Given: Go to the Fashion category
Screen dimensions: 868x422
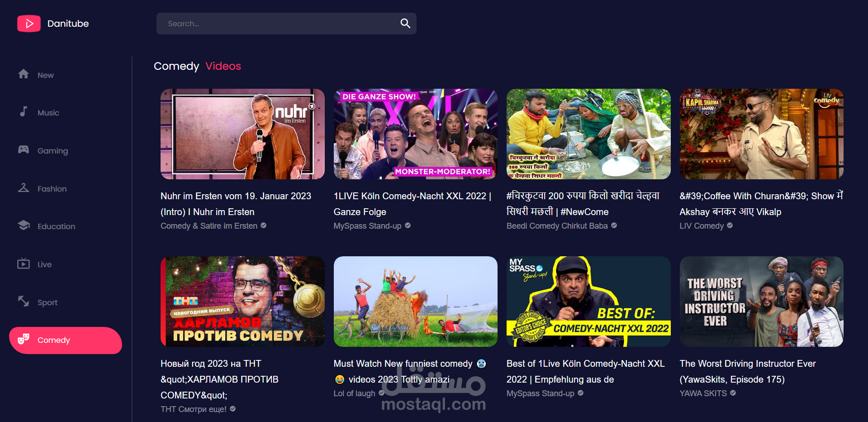Looking at the screenshot, I should pos(66,189).
